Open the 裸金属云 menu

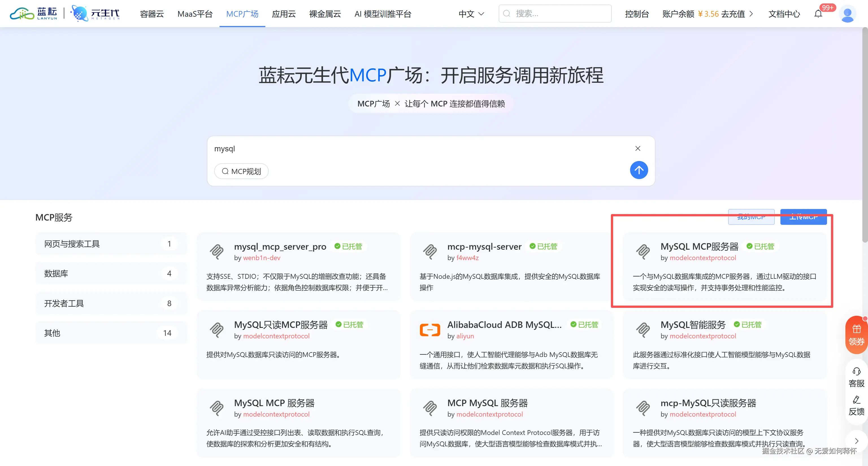click(x=325, y=14)
